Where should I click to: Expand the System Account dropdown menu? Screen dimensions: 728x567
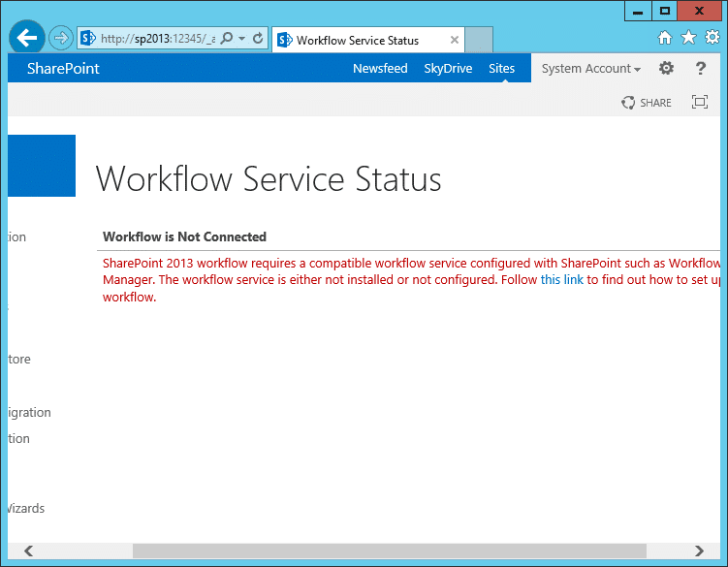[591, 69]
